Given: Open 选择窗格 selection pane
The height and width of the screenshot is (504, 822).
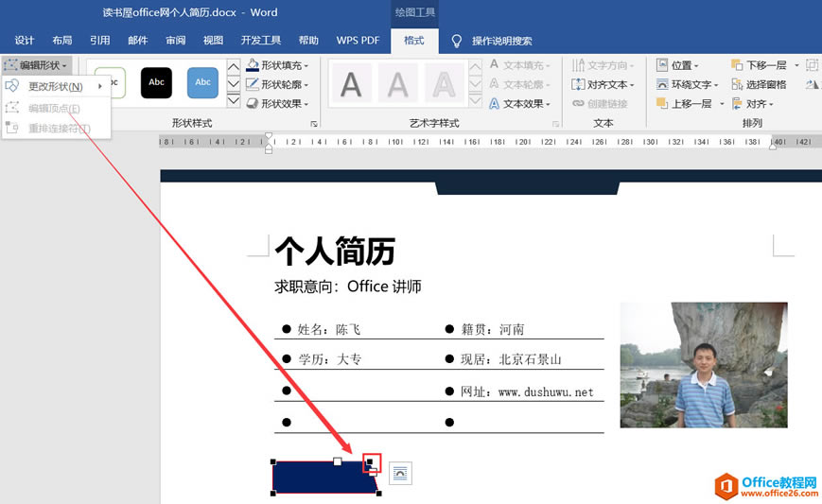Looking at the screenshot, I should [759, 84].
